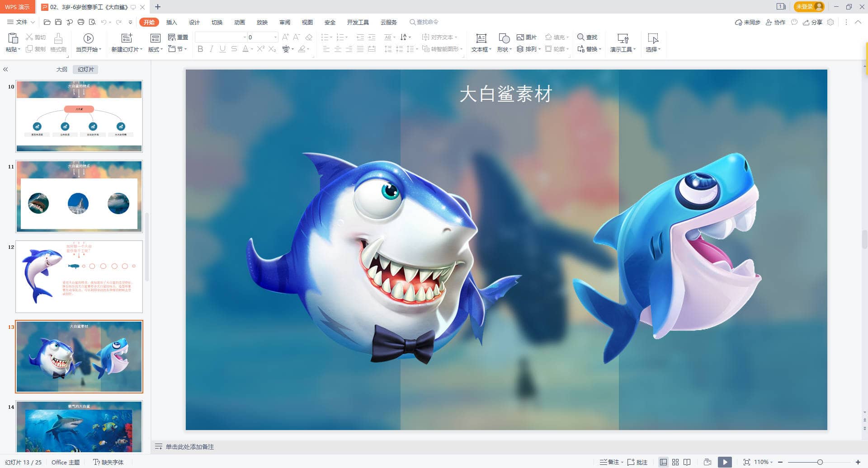This screenshot has width=868, height=468.
Task: Switch to Reading view
Action: point(687,462)
